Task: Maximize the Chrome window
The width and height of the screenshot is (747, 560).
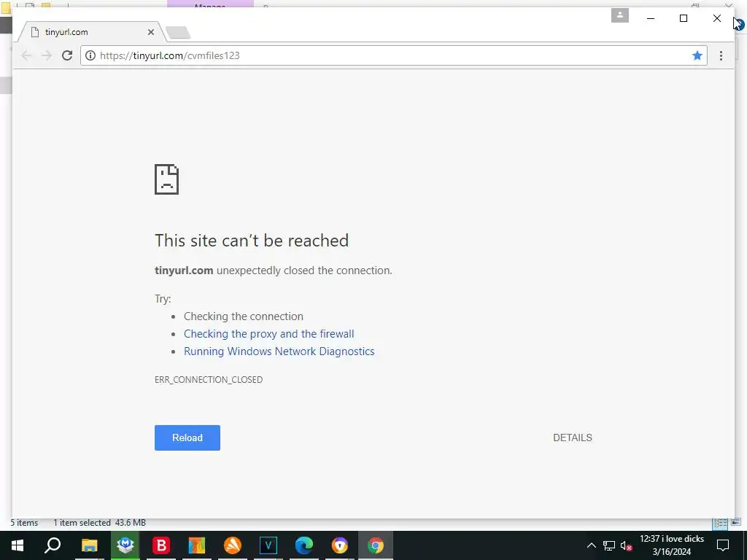Action: pyautogui.click(x=683, y=18)
